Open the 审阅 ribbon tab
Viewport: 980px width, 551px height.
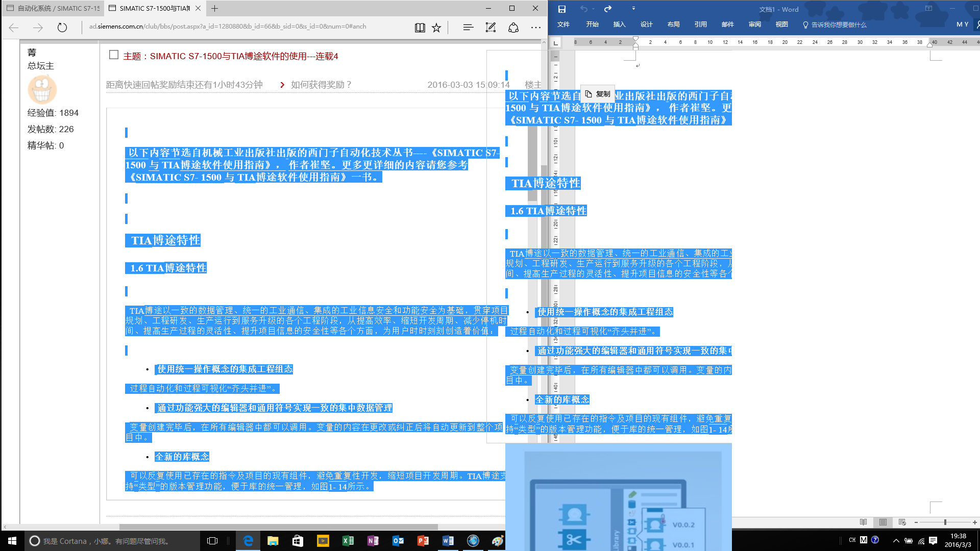click(x=754, y=24)
